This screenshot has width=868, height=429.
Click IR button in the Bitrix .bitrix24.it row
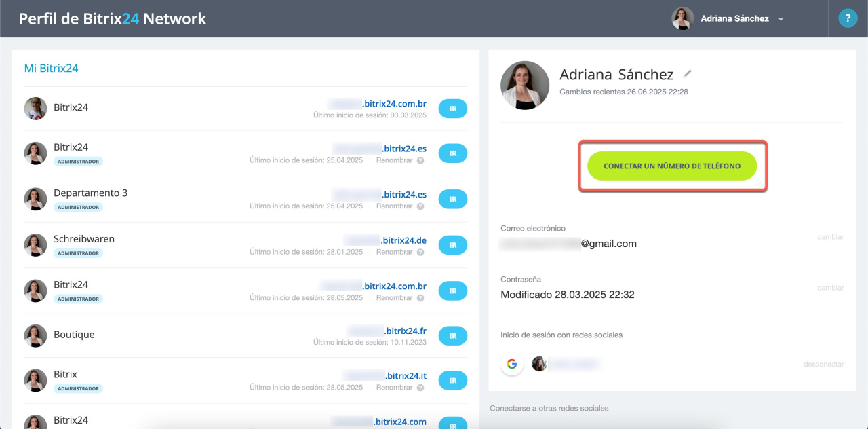tap(453, 381)
